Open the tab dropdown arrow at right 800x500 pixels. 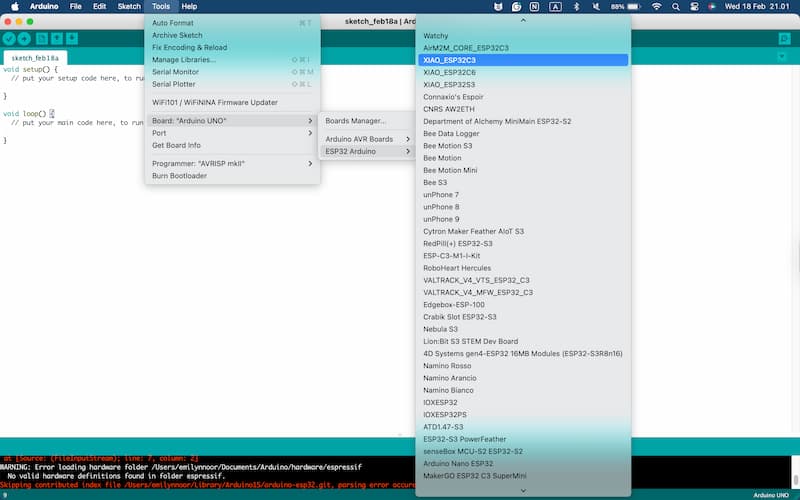782,57
